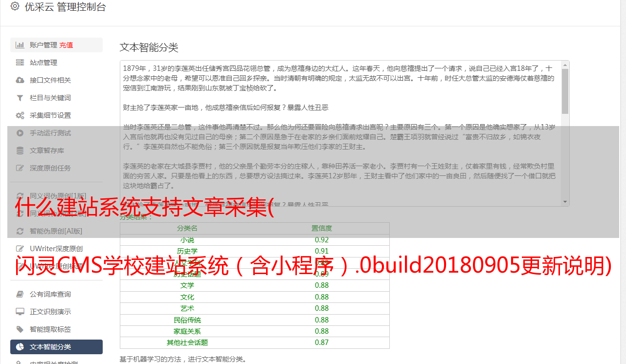Click the 分类名 column header

(187, 228)
